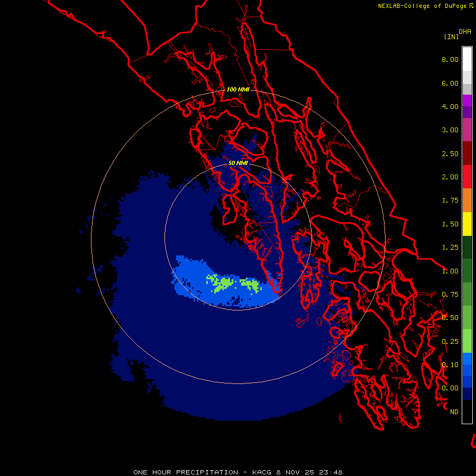Click the 1.25 legend value
The height and width of the screenshot is (476, 476).
click(450, 248)
